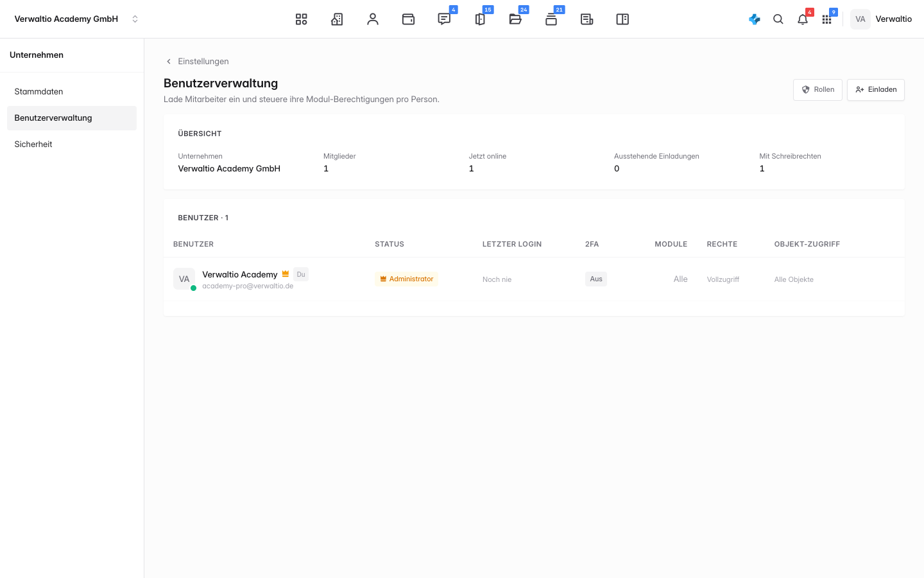This screenshot has width=924, height=578.
Task: Click the blue assistant logo icon
Action: pos(755,19)
